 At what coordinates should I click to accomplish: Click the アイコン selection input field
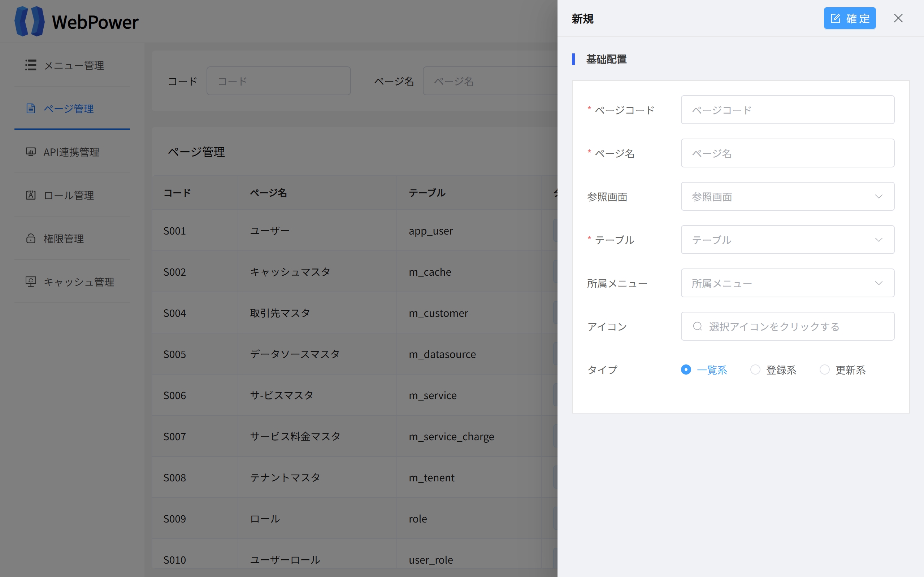point(788,326)
